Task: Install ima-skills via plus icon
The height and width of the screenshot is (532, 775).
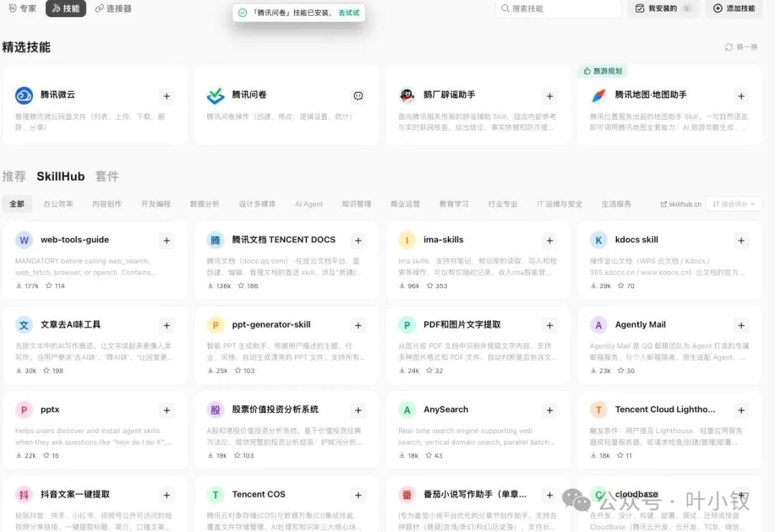Action: [x=550, y=241]
